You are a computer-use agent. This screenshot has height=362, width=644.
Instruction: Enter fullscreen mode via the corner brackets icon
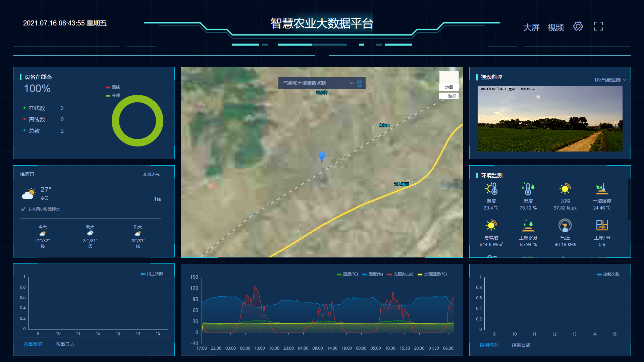[x=598, y=26]
